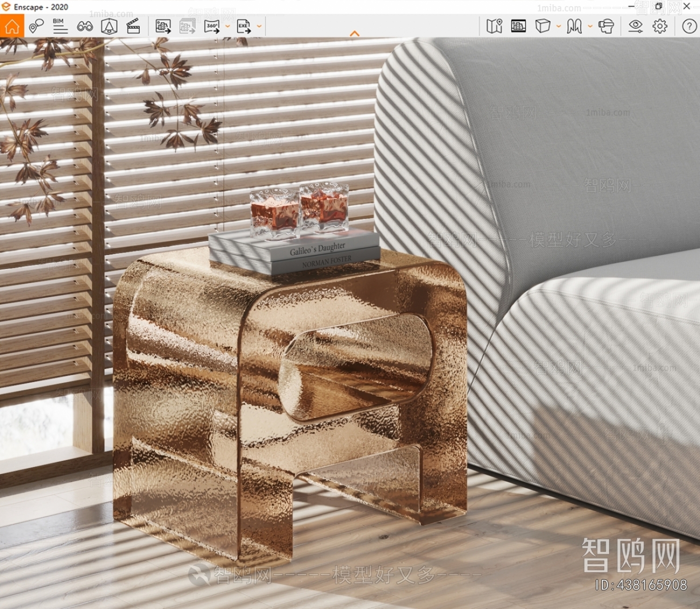Export 360 panorama icon
700x609 pixels.
212,26
